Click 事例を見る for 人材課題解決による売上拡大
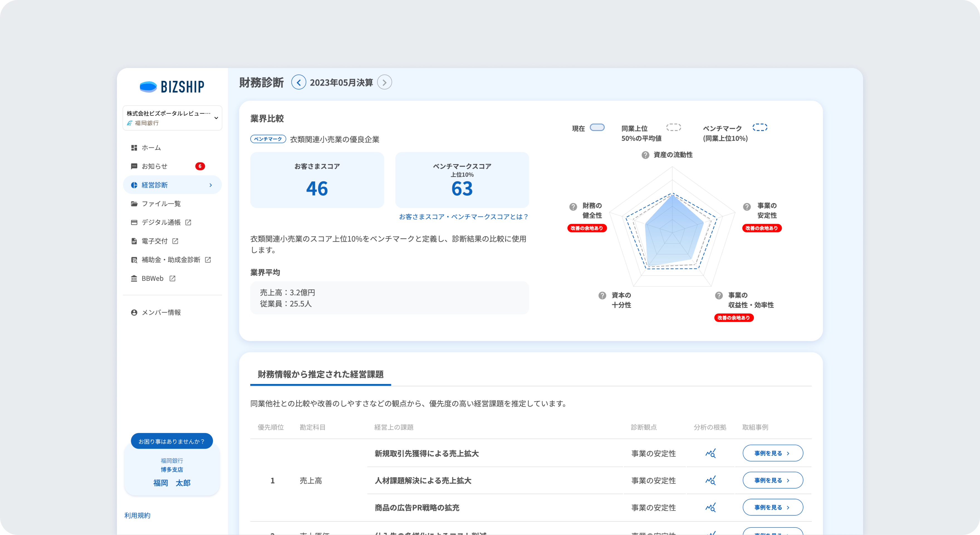 click(773, 480)
